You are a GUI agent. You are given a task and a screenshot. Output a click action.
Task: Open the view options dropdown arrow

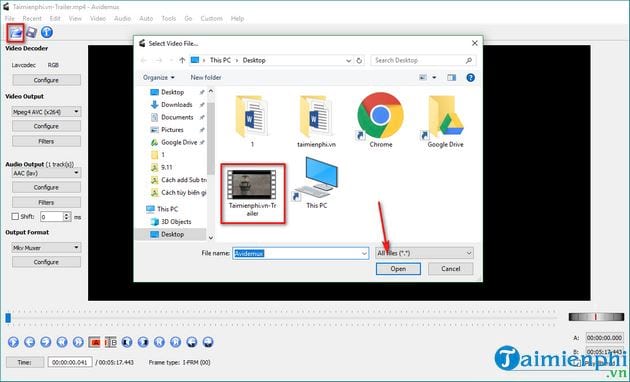434,78
